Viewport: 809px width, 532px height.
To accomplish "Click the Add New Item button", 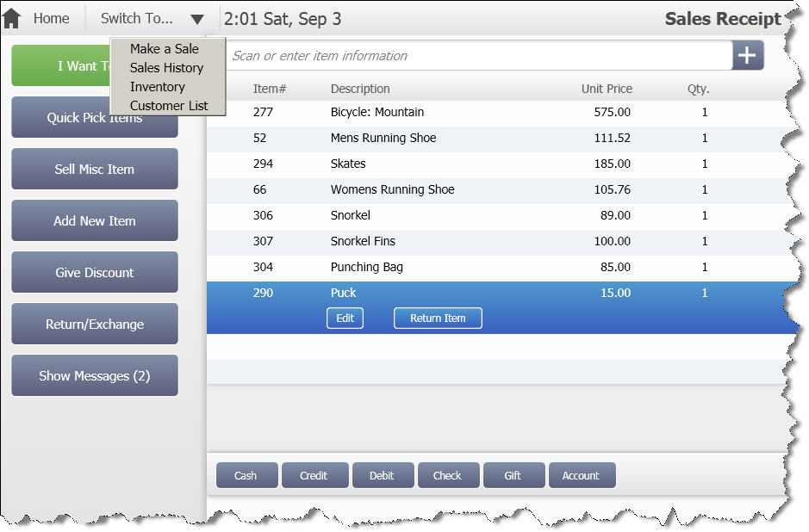I will pos(95,221).
